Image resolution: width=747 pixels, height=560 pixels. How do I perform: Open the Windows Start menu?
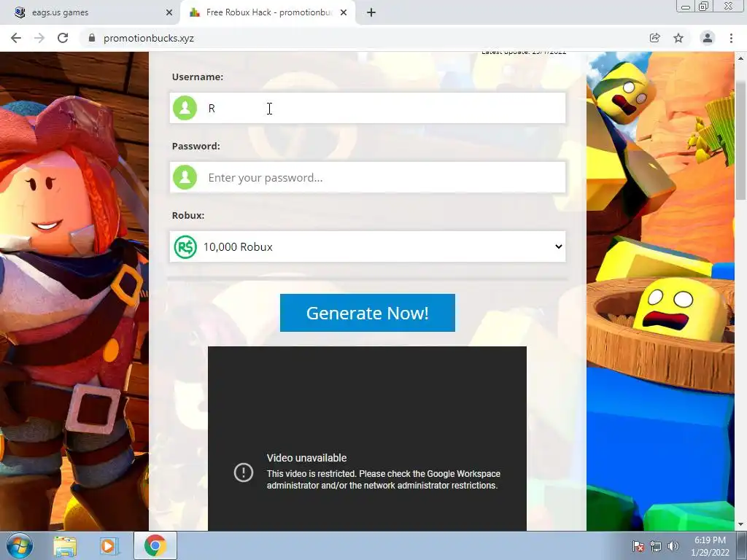(20, 545)
